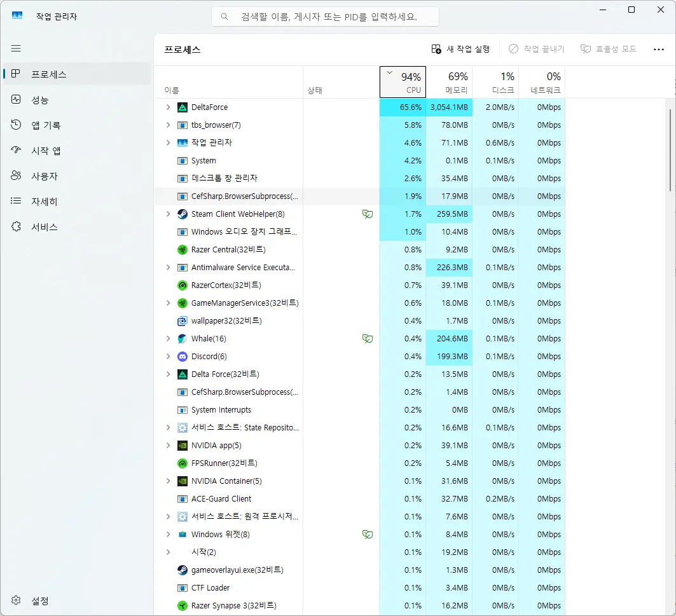Open the more options (…) menu
The width and height of the screenshot is (676, 616).
pyautogui.click(x=658, y=49)
